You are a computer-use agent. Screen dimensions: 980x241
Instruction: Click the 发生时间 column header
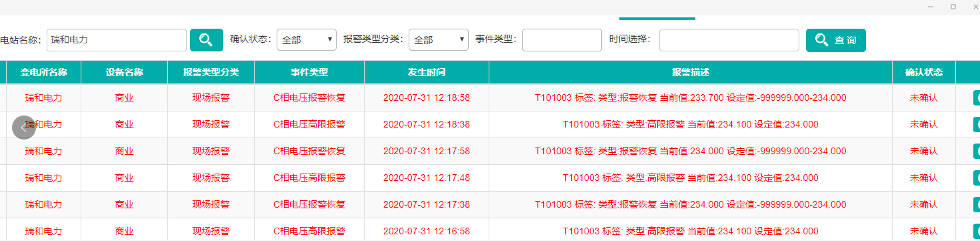(x=427, y=72)
